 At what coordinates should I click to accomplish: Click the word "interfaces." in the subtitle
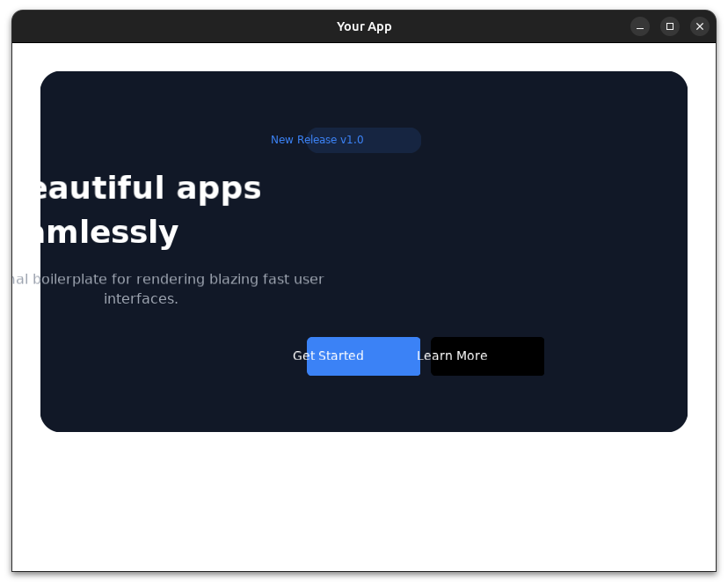click(142, 299)
